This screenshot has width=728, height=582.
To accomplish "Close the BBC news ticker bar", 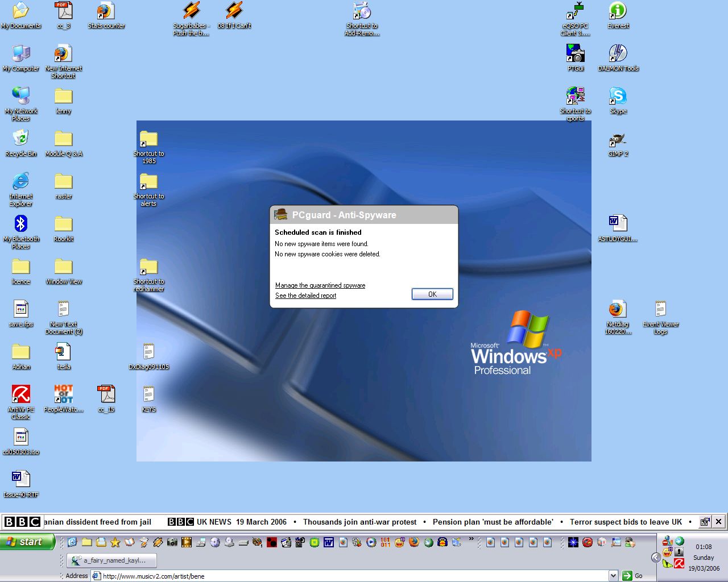I will point(719,522).
